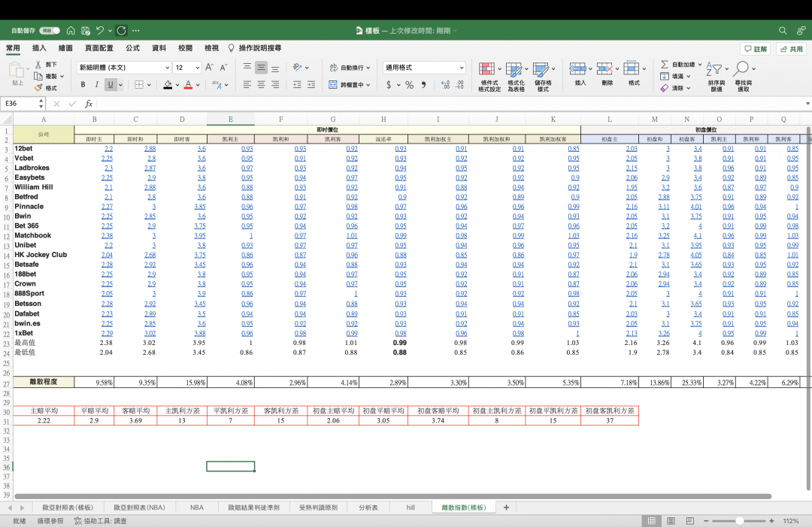This screenshot has width=812, height=527.
Task: Click the Save icon in the title bar
Action: 86,31
